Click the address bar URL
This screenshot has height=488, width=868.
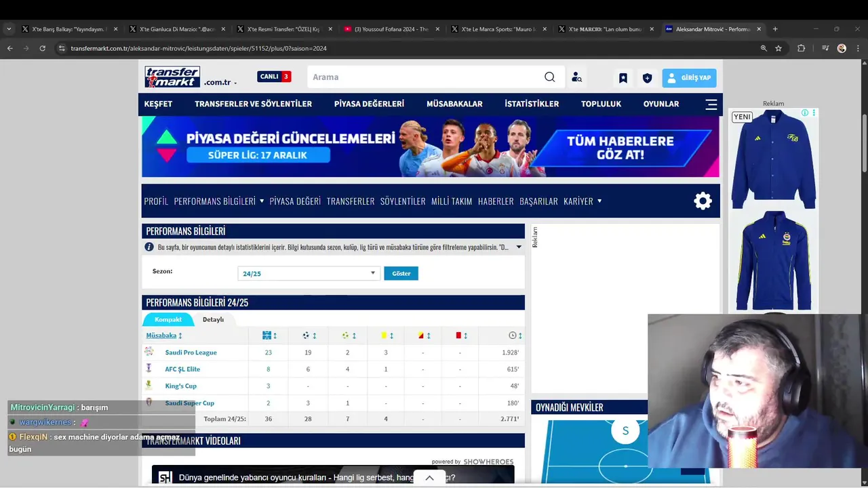tap(199, 48)
